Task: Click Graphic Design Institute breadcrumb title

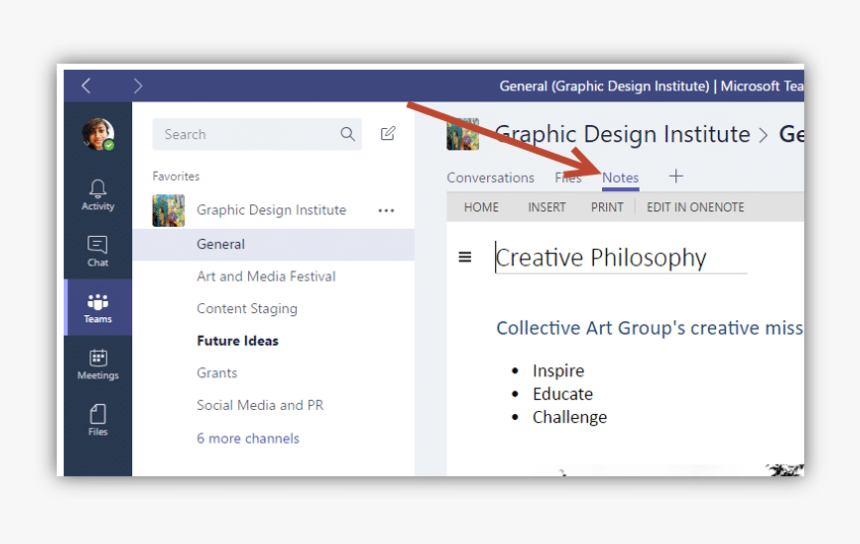Action: click(x=622, y=134)
